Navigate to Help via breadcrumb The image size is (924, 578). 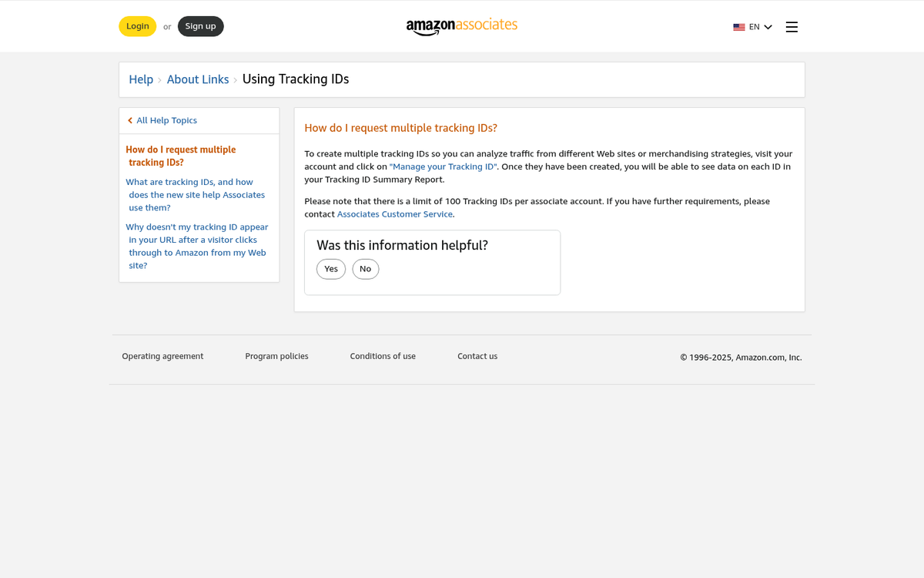141,79
